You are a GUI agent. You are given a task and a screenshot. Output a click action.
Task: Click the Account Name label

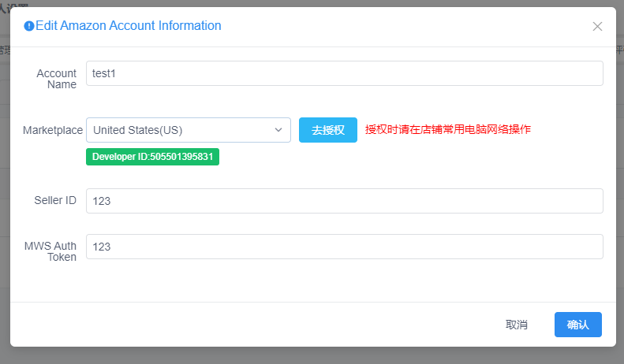57,79
